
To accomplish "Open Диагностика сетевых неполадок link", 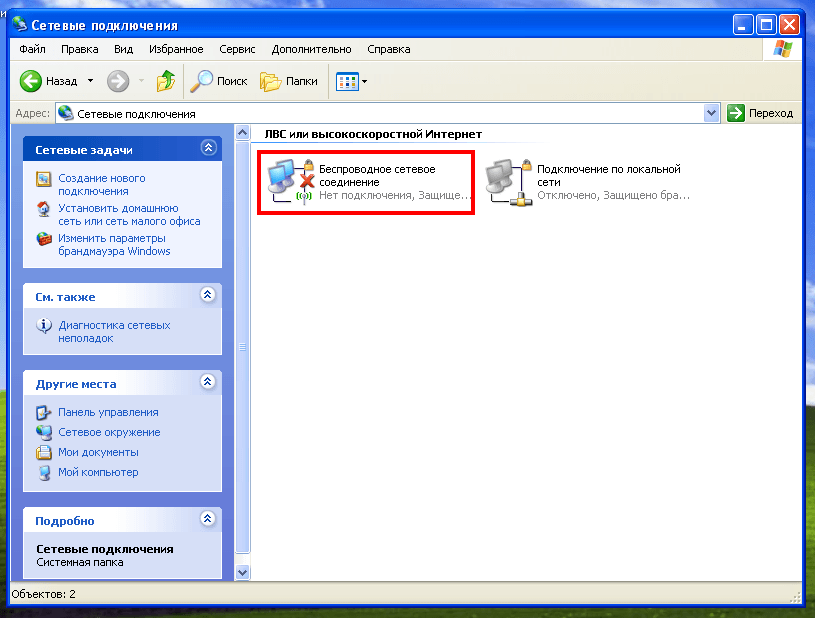I will pyautogui.click(x=114, y=332).
